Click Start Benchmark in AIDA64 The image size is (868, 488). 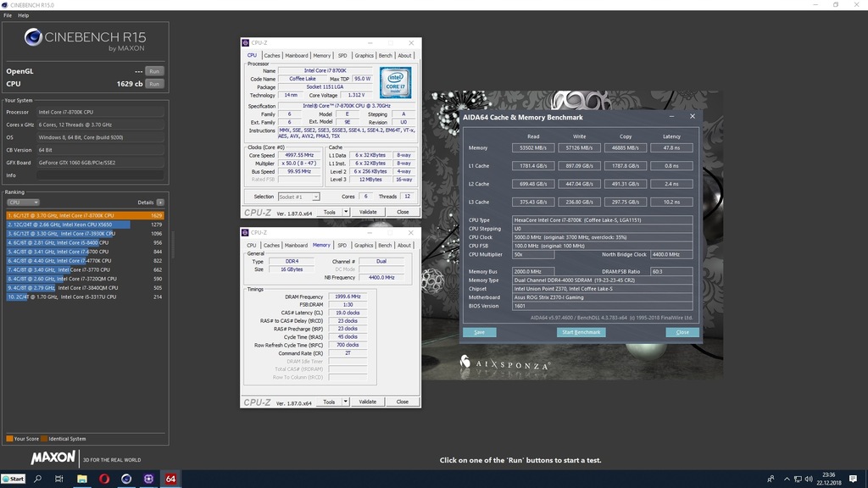point(581,332)
